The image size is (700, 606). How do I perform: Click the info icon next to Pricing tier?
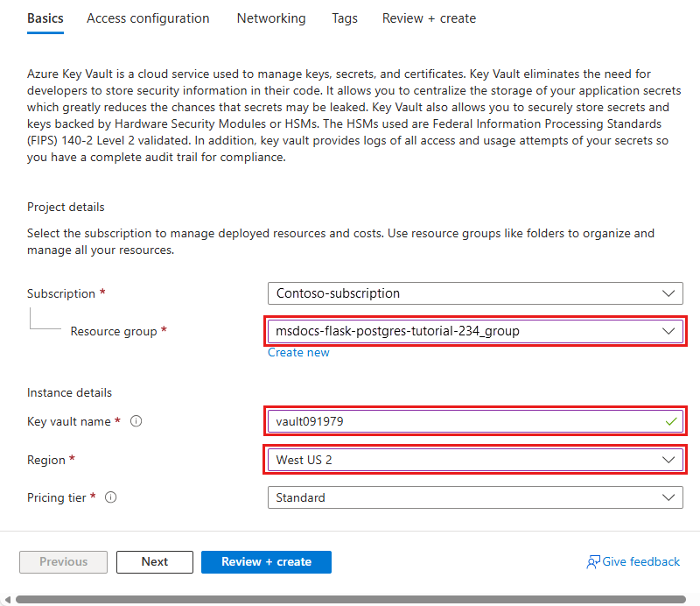click(111, 497)
